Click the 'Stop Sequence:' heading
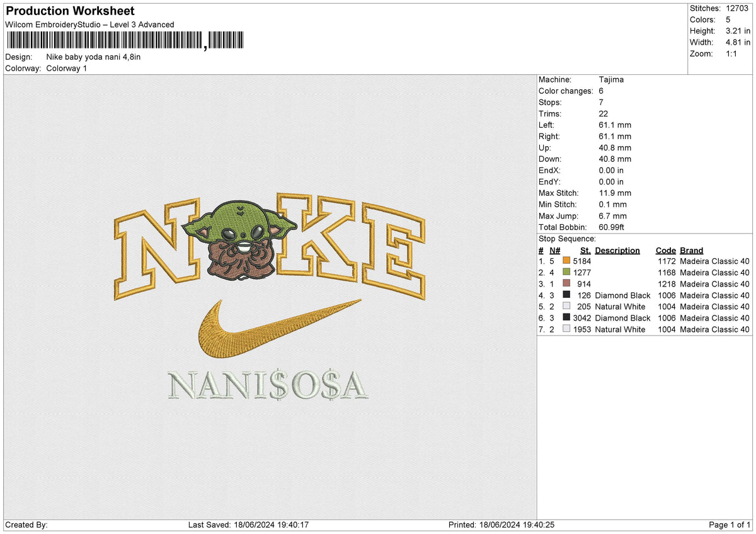 (567, 239)
